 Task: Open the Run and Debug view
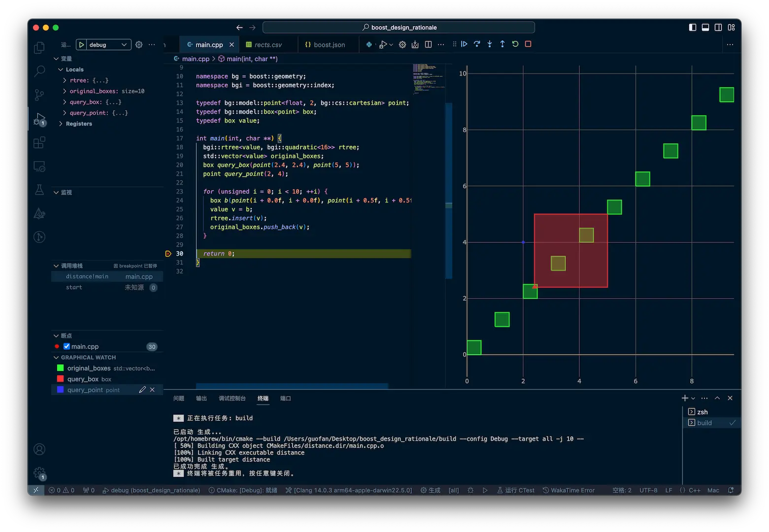tap(39, 119)
